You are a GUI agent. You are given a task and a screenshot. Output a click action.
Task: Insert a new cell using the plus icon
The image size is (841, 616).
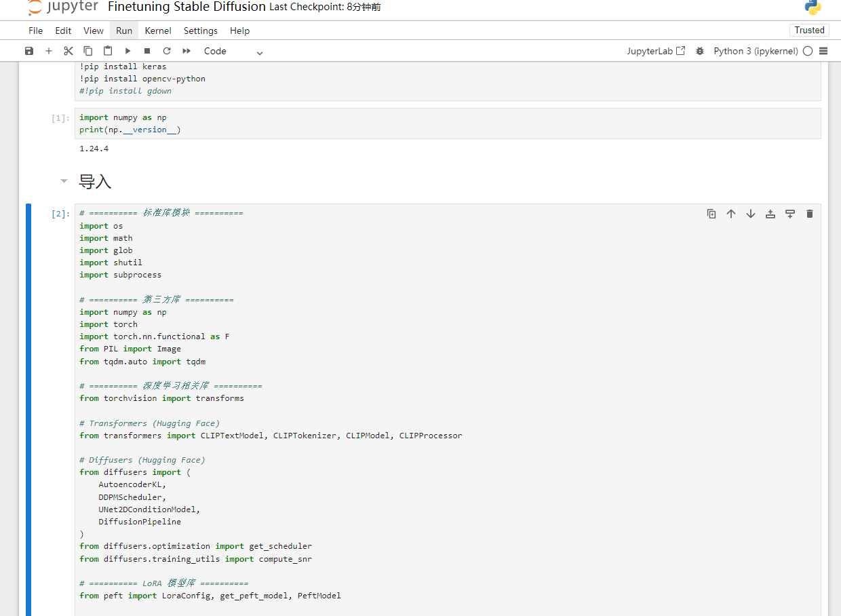49,51
